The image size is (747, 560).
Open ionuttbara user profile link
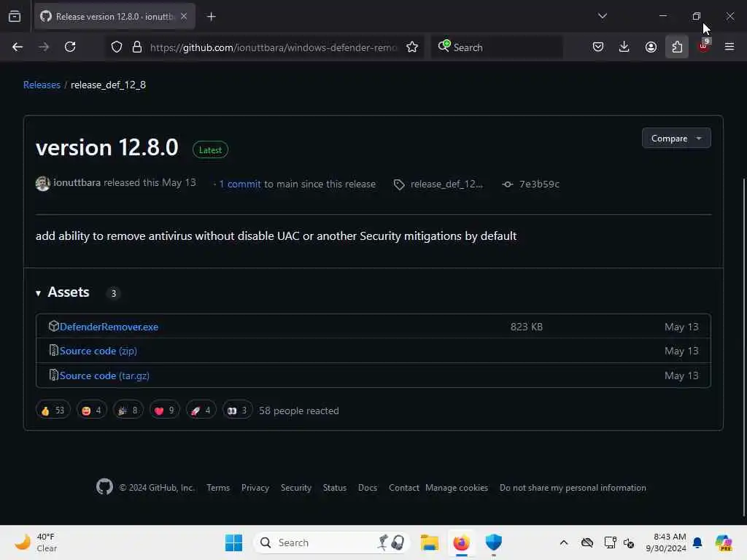pos(77,183)
